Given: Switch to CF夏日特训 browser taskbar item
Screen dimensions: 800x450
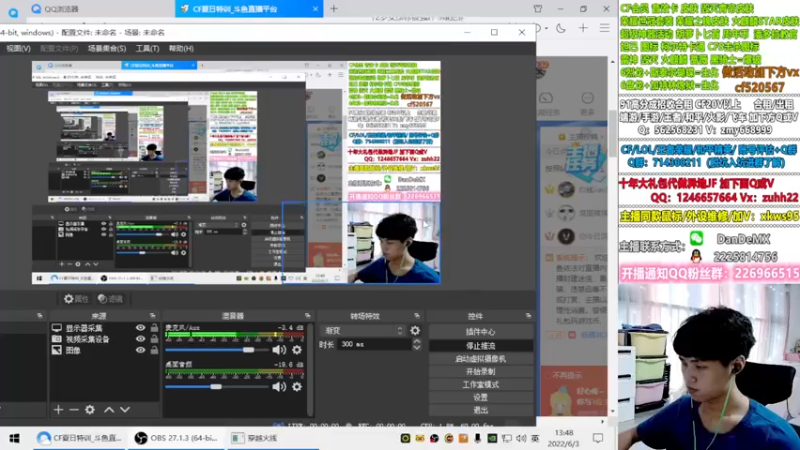Looking at the screenshot, I should pos(80,438).
